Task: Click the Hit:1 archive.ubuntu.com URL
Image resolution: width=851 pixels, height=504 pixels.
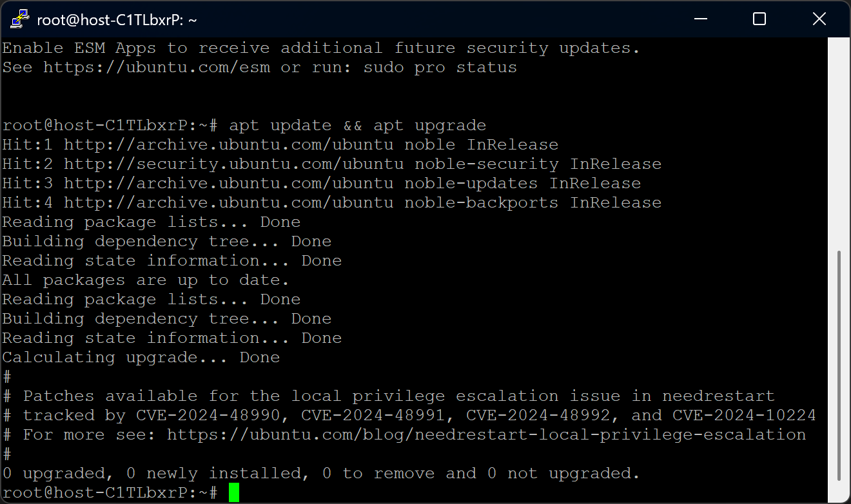Action: point(229,144)
